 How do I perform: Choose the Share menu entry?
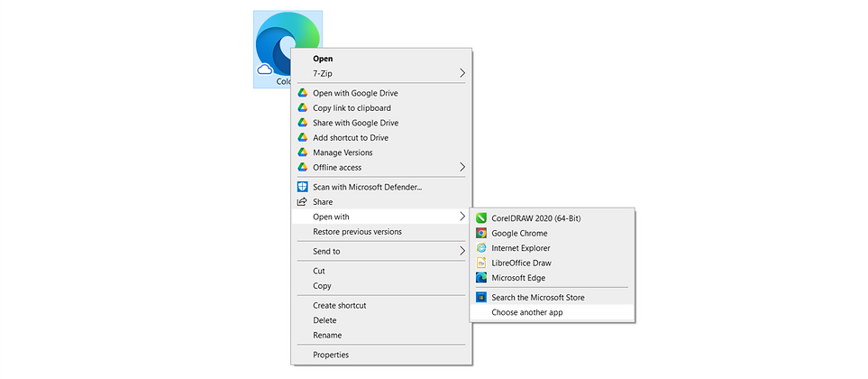[381, 202]
